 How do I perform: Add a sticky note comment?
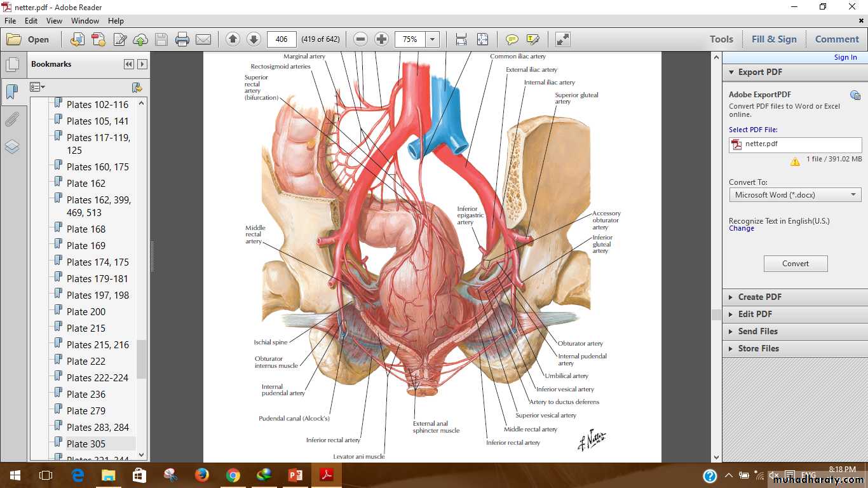(x=512, y=39)
